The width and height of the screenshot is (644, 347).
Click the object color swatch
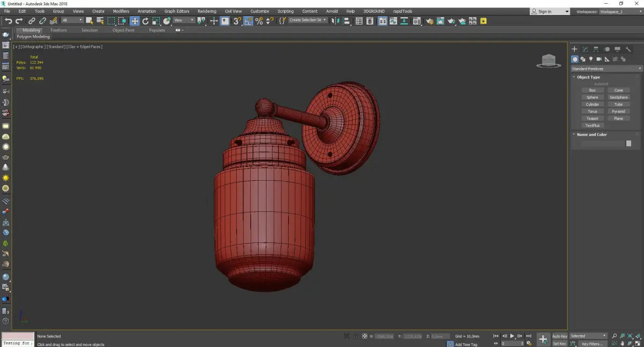628,144
